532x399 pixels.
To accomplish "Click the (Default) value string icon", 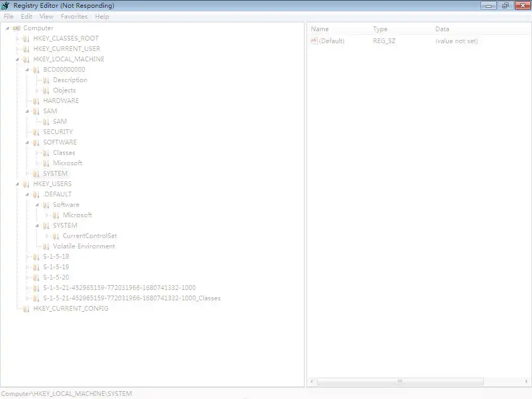I will pyautogui.click(x=314, y=41).
